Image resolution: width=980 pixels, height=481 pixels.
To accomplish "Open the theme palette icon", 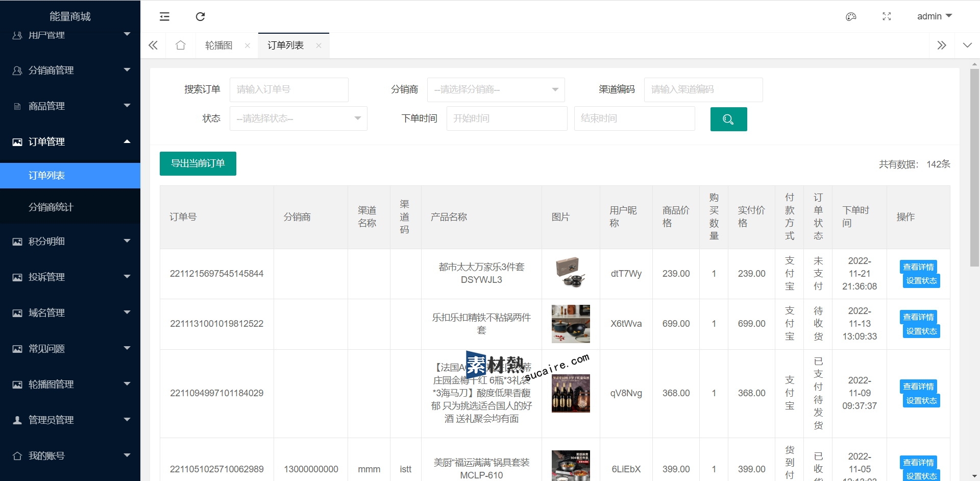I will [x=851, y=17].
